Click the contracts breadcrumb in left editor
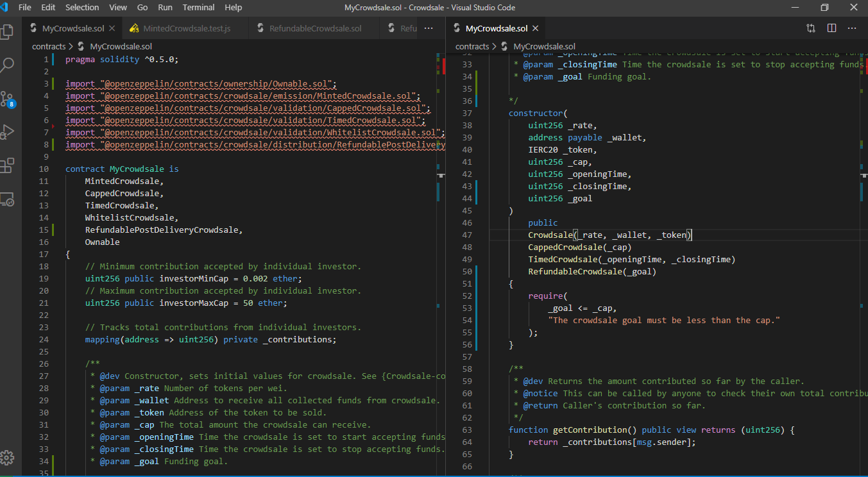This screenshot has width=868, height=477. (49, 46)
